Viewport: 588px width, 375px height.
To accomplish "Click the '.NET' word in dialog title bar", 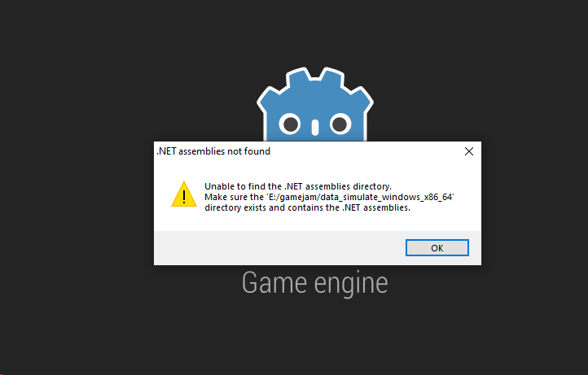I will [166, 151].
